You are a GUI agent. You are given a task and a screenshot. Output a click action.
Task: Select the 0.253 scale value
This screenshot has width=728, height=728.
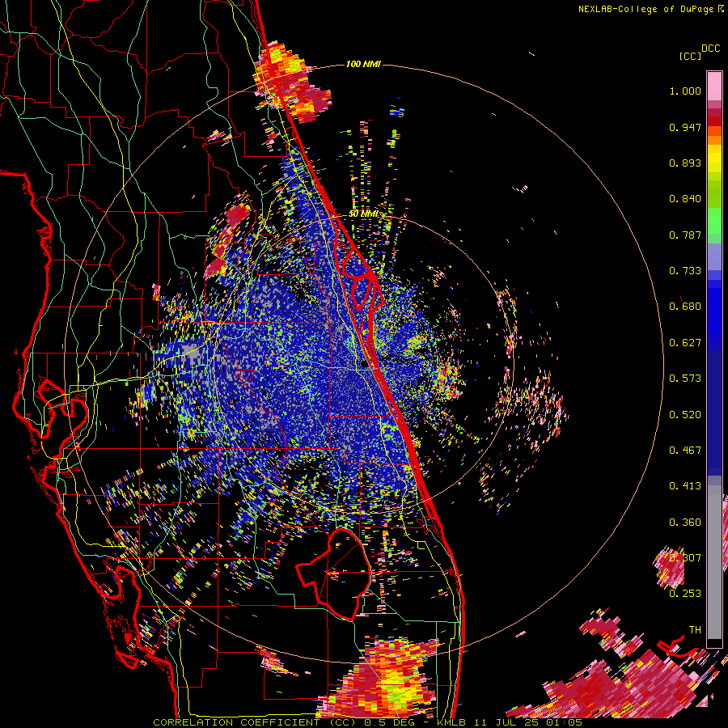pyautogui.click(x=685, y=594)
